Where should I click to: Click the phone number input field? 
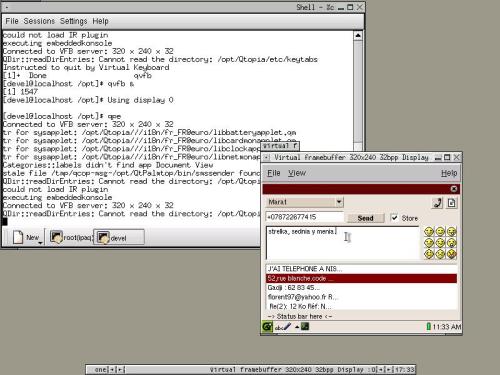[305, 217]
